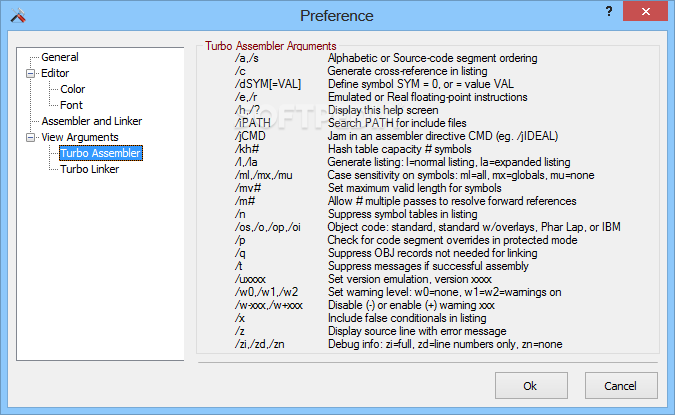The width and height of the screenshot is (675, 415).
Task: Click 'Suppress OBJ records not needed' text
Action: tap(433, 253)
